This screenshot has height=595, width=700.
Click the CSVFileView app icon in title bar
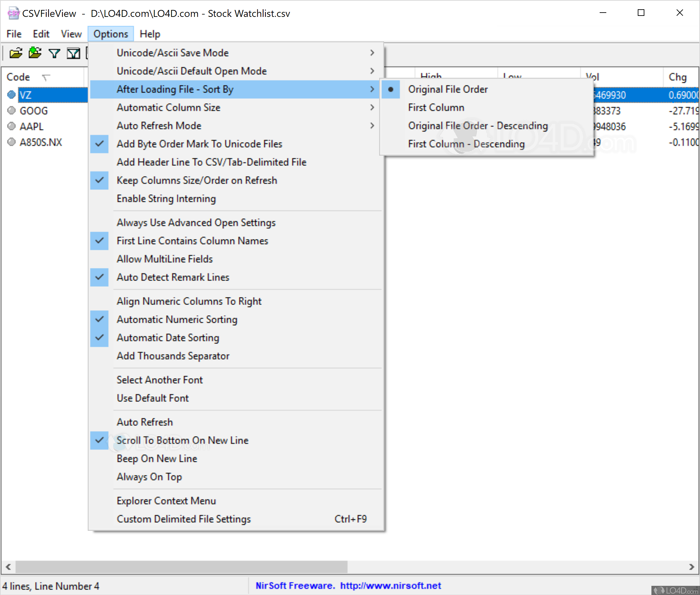[x=13, y=13]
